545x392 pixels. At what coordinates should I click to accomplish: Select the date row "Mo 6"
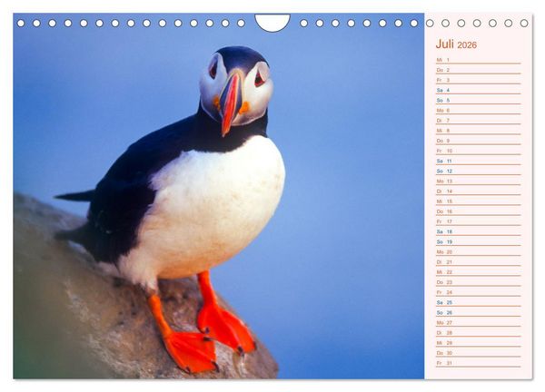(x=479, y=110)
